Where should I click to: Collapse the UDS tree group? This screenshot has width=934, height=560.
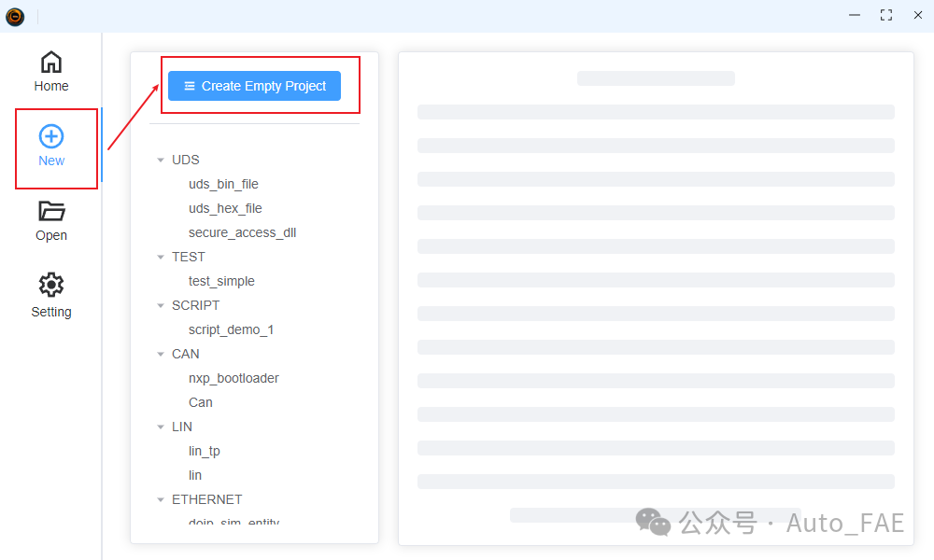[161, 161]
